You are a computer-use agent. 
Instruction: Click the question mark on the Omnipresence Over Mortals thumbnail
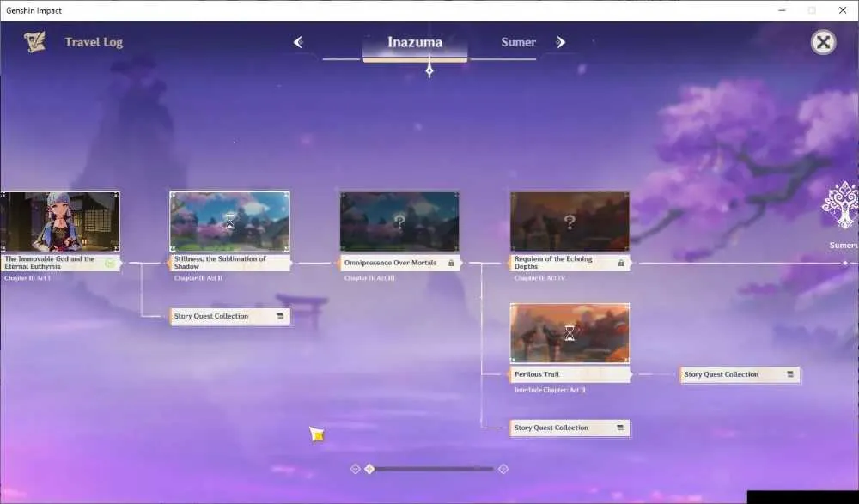click(400, 222)
